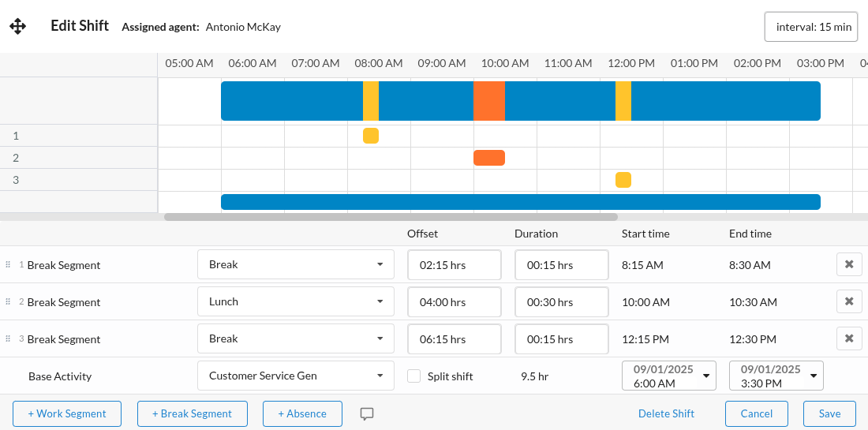Image resolution: width=868 pixels, height=430 pixels.
Task: Click the Delete Shift link
Action: tap(666, 414)
